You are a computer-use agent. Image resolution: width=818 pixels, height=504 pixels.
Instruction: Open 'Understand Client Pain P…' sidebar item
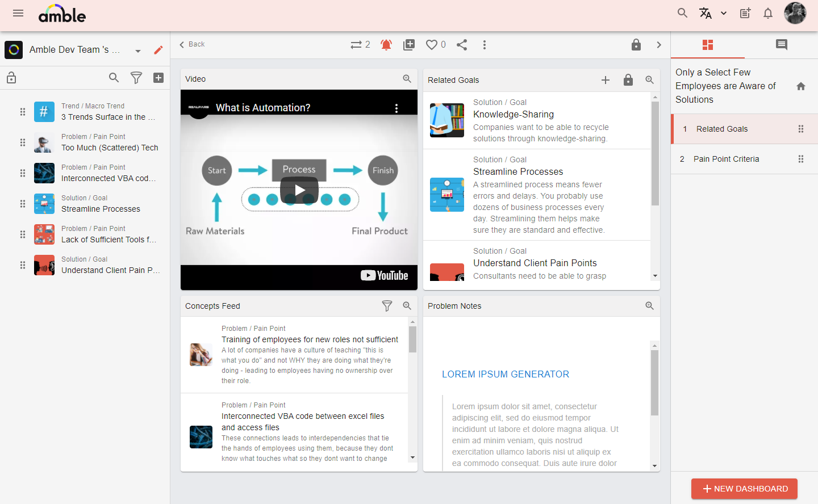pos(111,270)
